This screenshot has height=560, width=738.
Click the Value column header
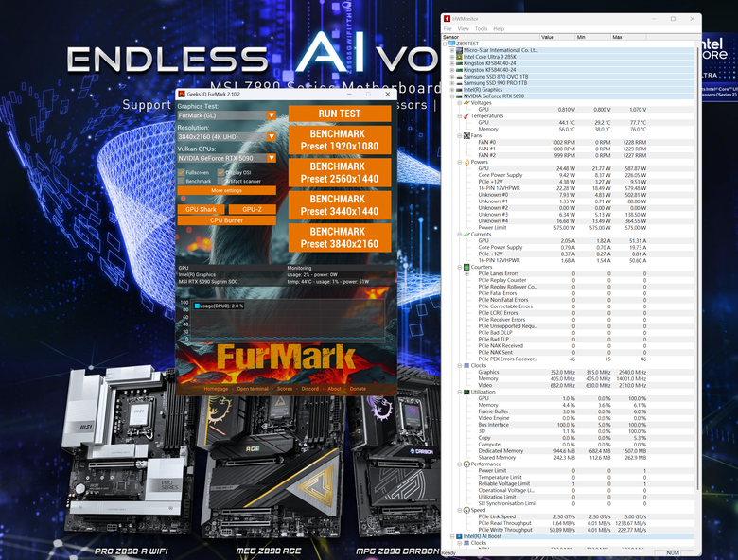[x=556, y=37]
